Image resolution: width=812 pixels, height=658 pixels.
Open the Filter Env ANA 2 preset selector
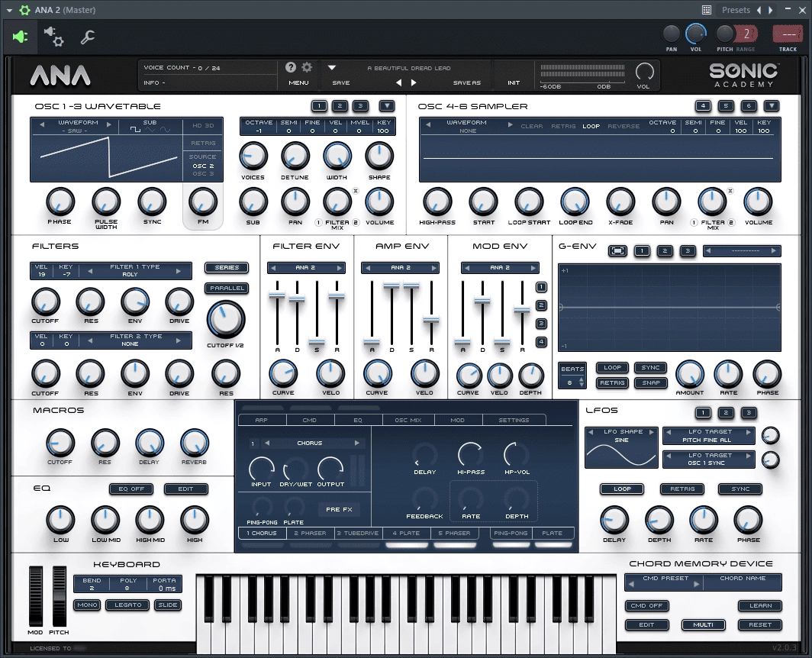pos(305,268)
